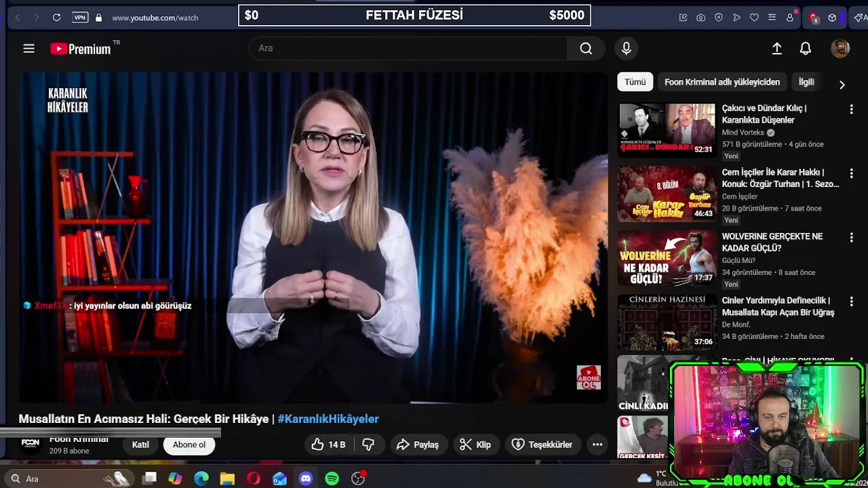This screenshot has height=488, width=868.
Task: Click the Foon Kriminal channel avatar
Action: [31, 443]
